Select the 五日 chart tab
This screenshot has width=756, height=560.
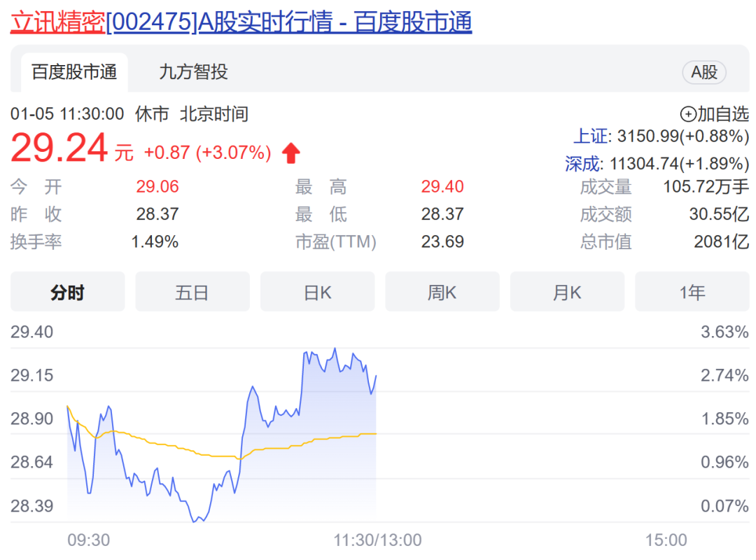click(x=192, y=292)
